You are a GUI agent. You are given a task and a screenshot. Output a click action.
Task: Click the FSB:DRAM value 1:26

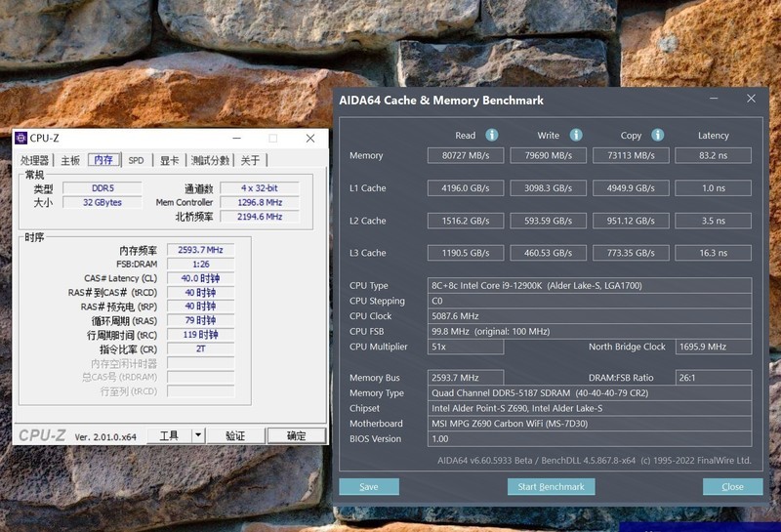click(201, 264)
